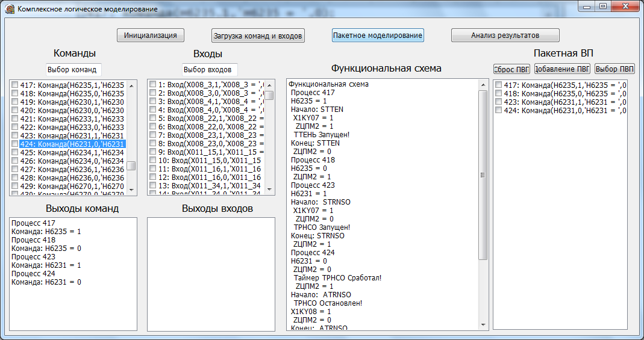Screen dimensions: 644x340
Task: Check item 418 in Пакетная ВП list
Action: (x=499, y=93)
